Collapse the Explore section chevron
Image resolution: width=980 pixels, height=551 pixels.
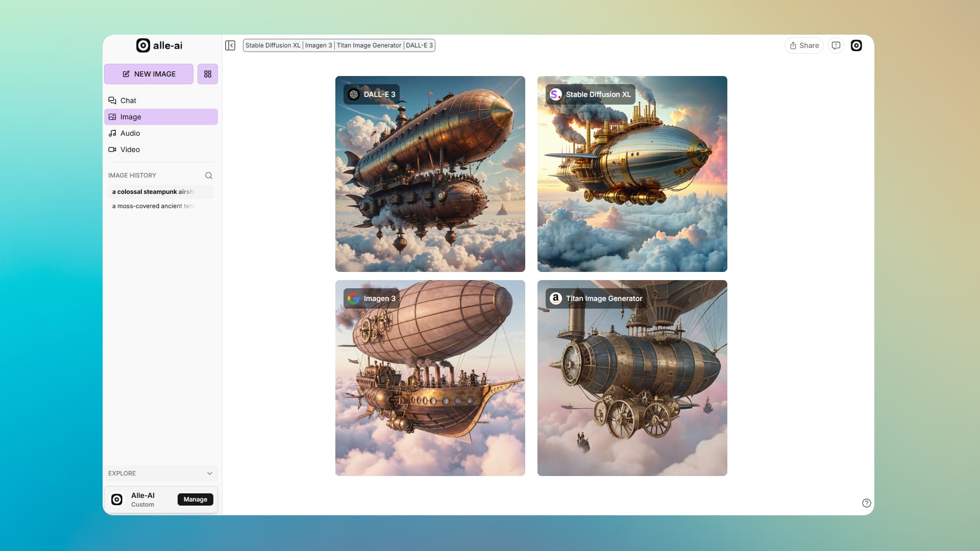210,473
